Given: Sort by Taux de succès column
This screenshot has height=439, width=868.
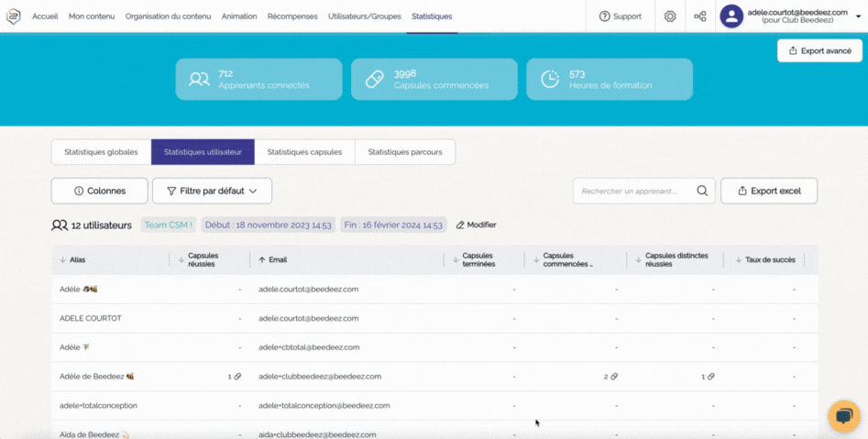Looking at the screenshot, I should click(769, 260).
